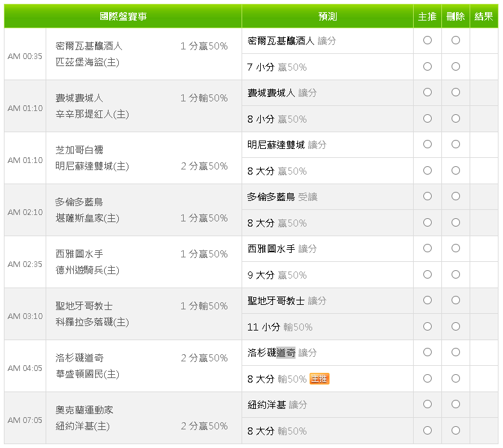Click team name 芝加哥白襪
Viewport: 503px width, 448px height.
(x=79, y=150)
